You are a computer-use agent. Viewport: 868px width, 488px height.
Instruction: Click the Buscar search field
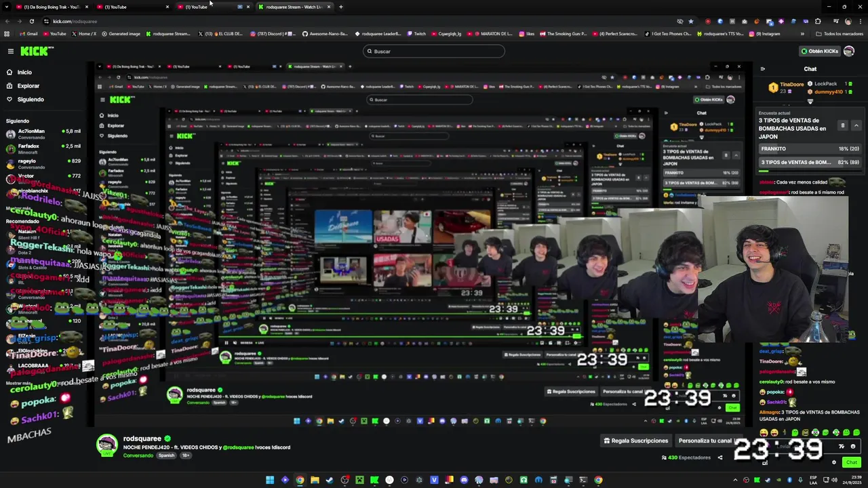tap(434, 51)
